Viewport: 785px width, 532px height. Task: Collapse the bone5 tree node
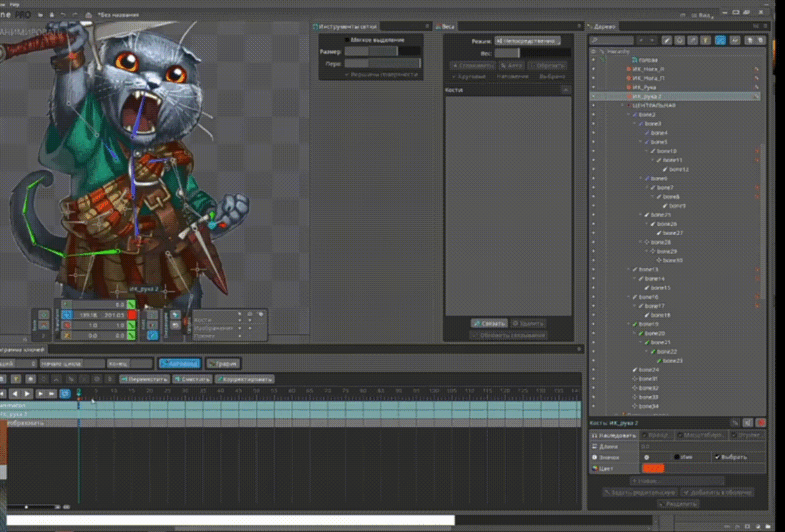coord(640,142)
